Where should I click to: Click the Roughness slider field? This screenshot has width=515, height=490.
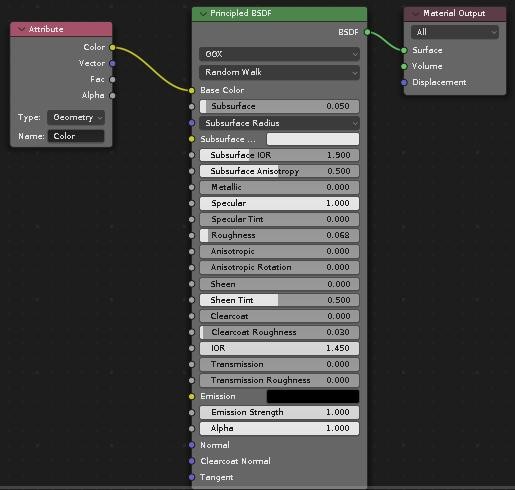[x=279, y=235]
